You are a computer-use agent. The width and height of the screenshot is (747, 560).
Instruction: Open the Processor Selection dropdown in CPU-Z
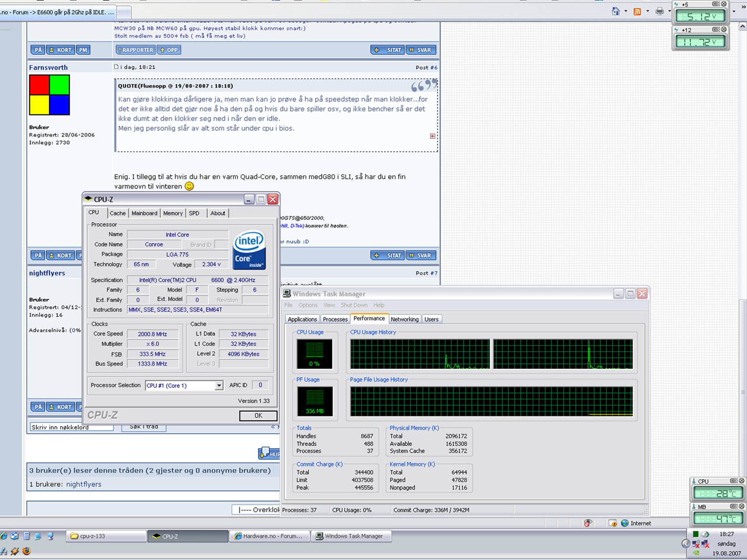(219, 386)
